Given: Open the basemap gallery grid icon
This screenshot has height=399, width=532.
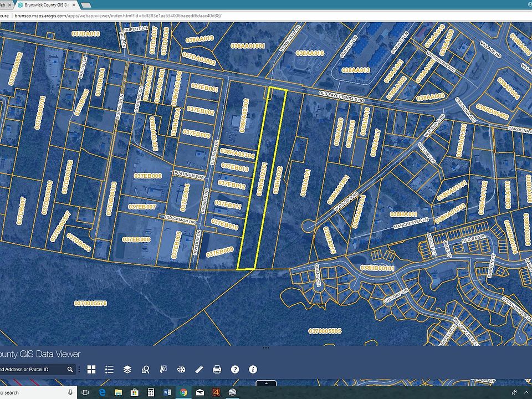Looking at the screenshot, I should (x=91, y=370).
